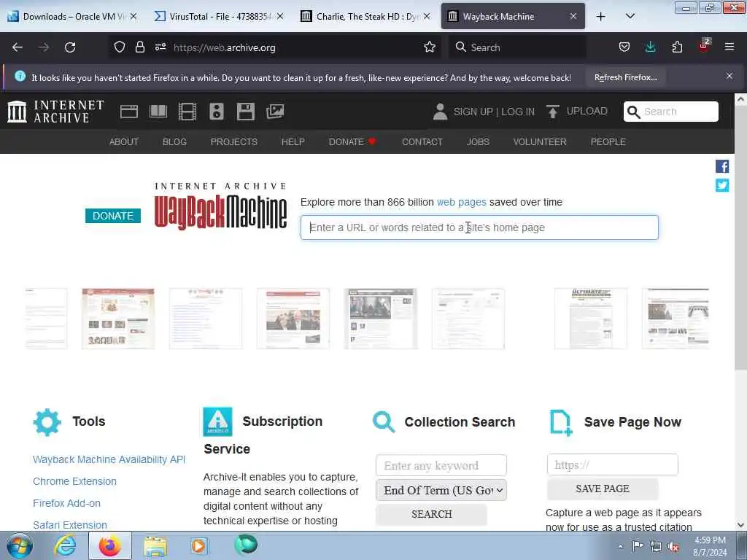747x560 pixels.
Task: Open the DONATE menu item with heart
Action: pyautogui.click(x=352, y=142)
